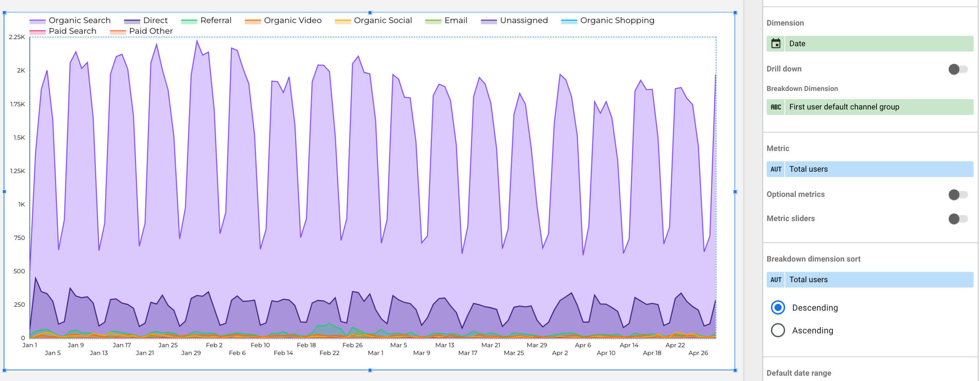Toggle the Drill down switch

point(958,69)
